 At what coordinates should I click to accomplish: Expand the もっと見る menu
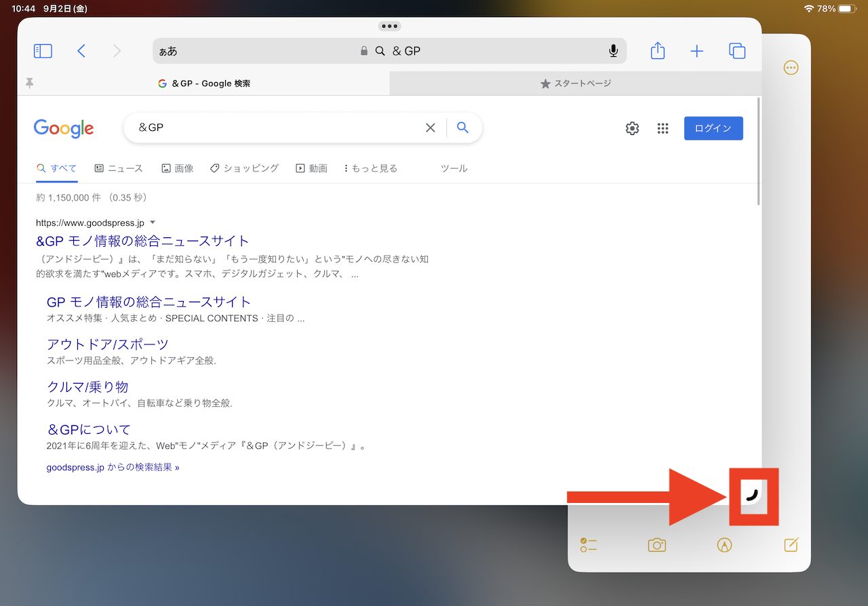coord(371,168)
